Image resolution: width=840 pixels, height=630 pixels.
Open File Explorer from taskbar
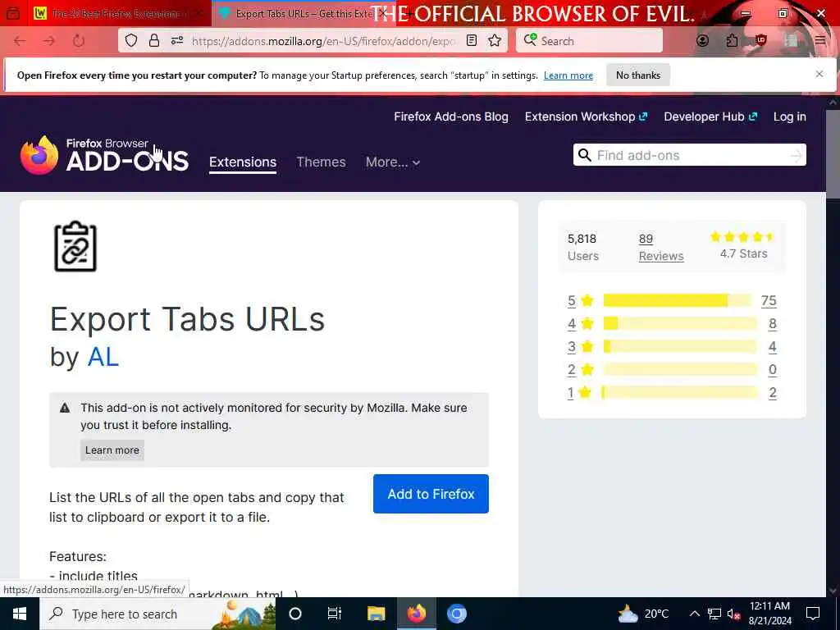click(376, 614)
